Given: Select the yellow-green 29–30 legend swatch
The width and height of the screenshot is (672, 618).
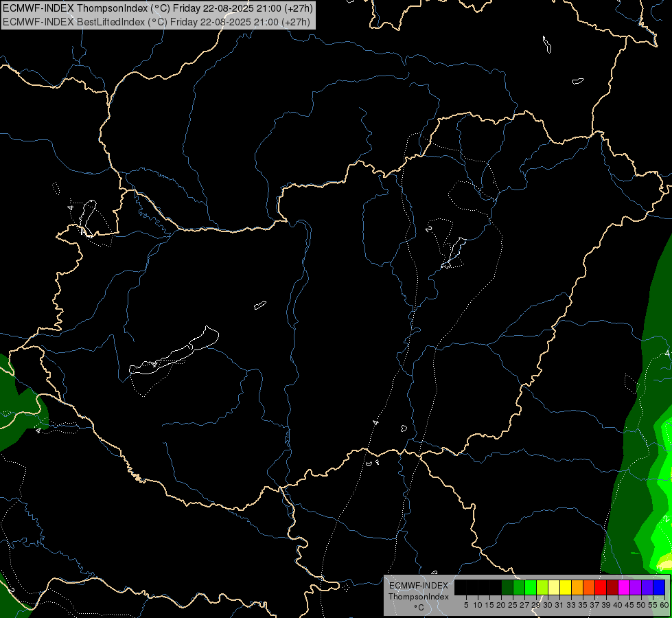Looking at the screenshot, I should coord(542,587).
